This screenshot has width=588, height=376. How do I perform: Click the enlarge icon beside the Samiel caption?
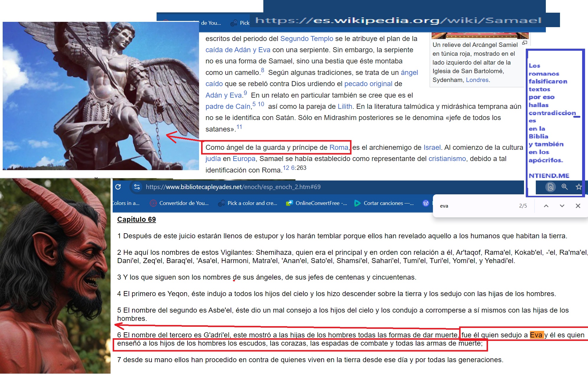coord(525,43)
